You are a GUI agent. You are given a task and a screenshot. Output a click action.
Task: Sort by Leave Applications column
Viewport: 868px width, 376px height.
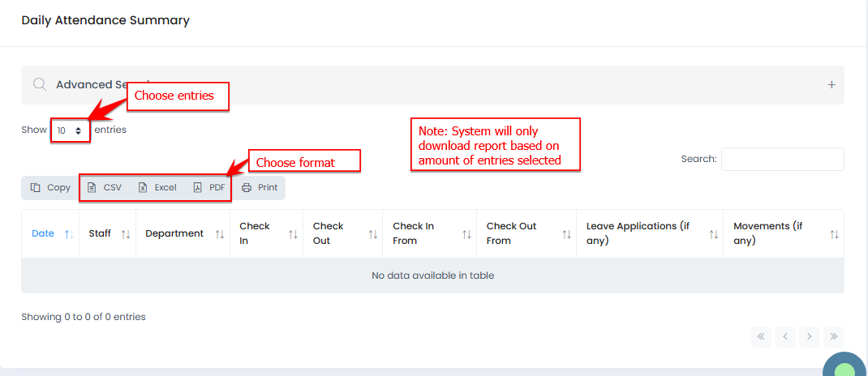[x=650, y=233]
